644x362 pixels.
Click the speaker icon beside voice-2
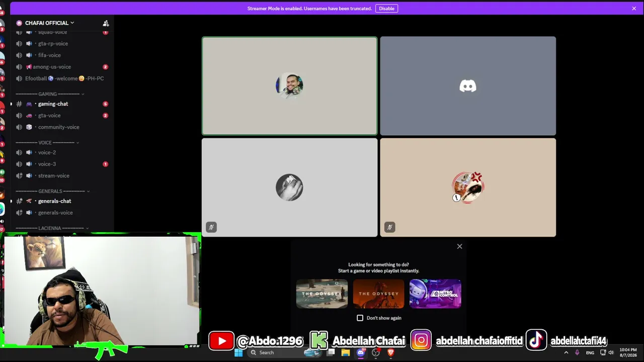(19, 152)
